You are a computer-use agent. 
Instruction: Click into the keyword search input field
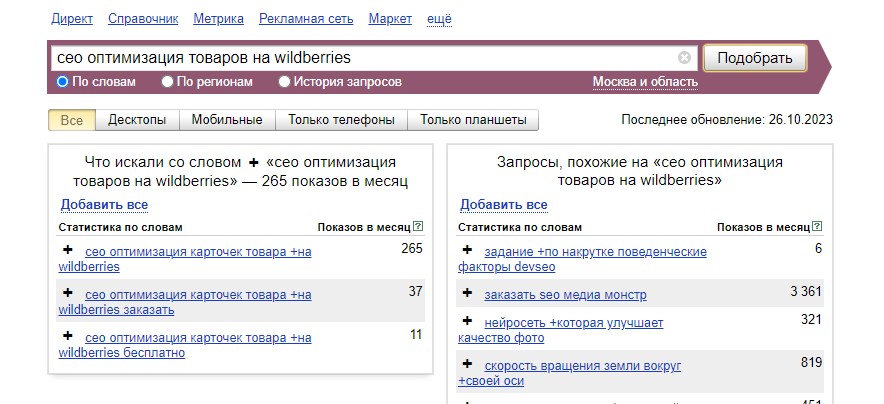tap(360, 58)
